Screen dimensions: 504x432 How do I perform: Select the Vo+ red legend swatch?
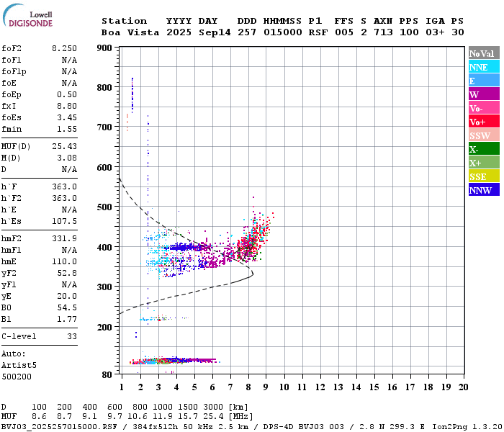(x=484, y=122)
